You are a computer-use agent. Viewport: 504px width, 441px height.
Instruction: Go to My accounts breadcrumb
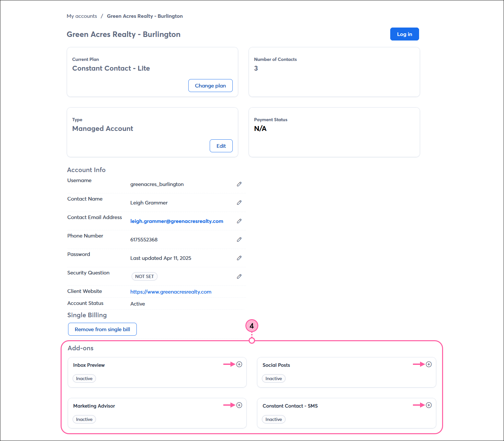coord(82,16)
